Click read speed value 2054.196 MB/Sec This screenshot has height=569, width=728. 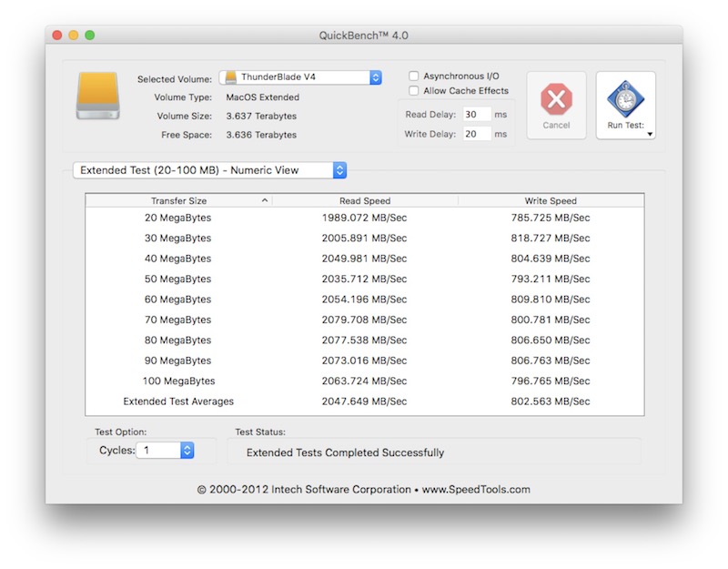[x=365, y=300]
